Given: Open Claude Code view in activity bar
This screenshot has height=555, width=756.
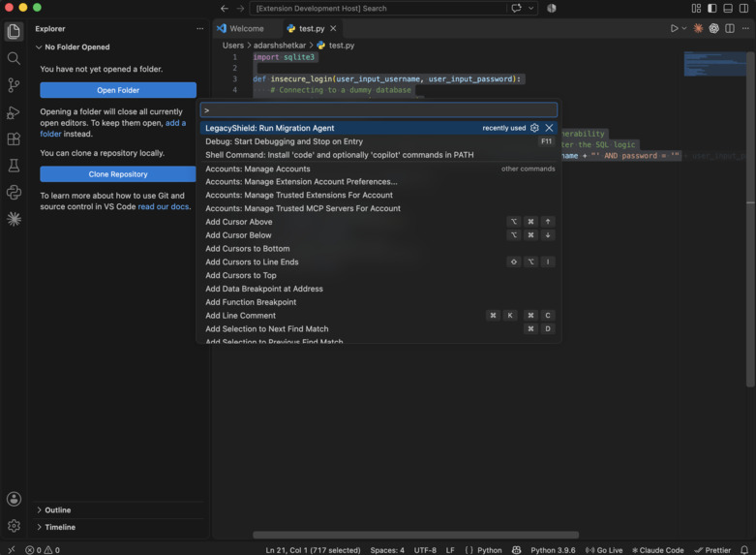Looking at the screenshot, I should click(x=14, y=219).
